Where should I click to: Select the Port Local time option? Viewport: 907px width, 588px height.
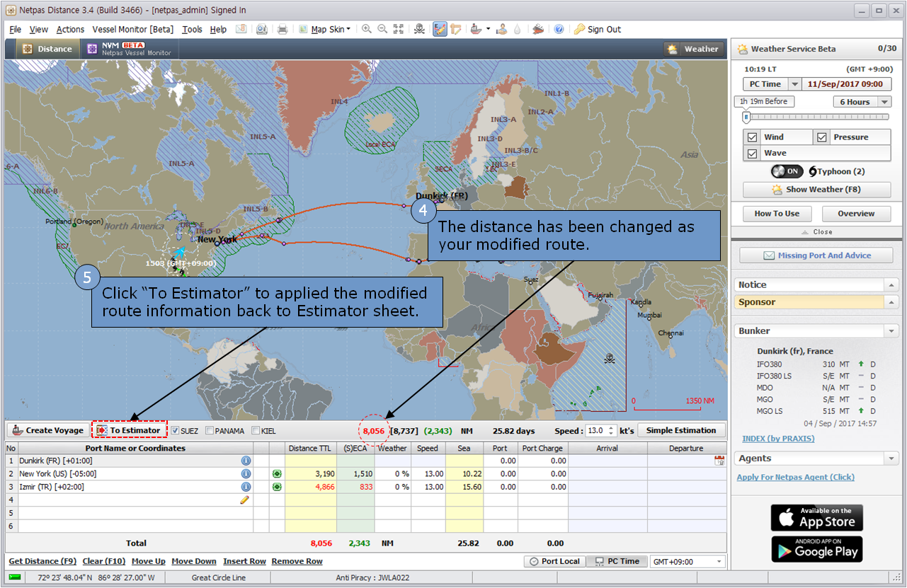point(554,561)
